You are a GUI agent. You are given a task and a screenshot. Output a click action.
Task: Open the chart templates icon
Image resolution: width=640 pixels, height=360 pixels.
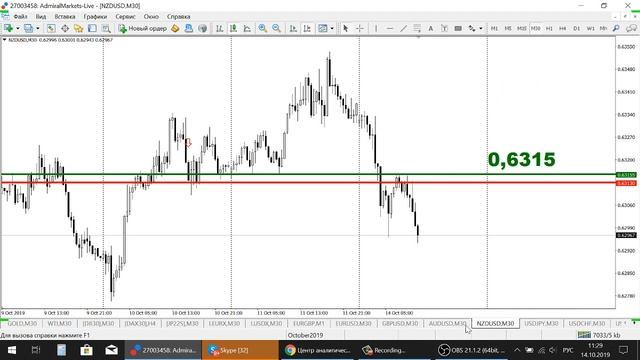(x=323, y=28)
